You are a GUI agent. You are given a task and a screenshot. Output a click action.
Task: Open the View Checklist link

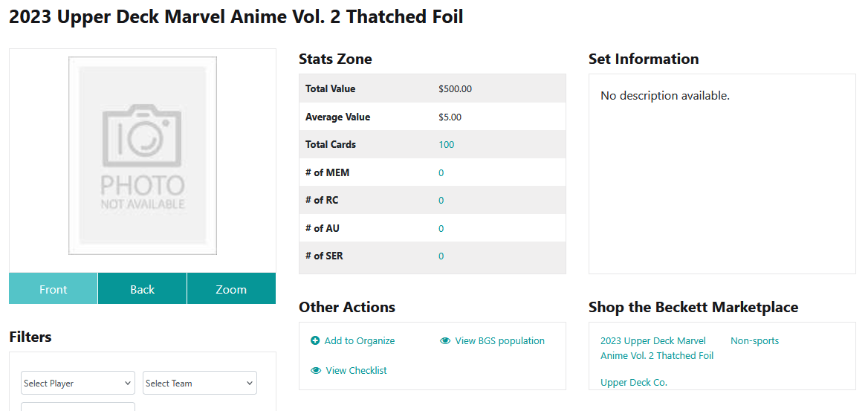pos(357,371)
